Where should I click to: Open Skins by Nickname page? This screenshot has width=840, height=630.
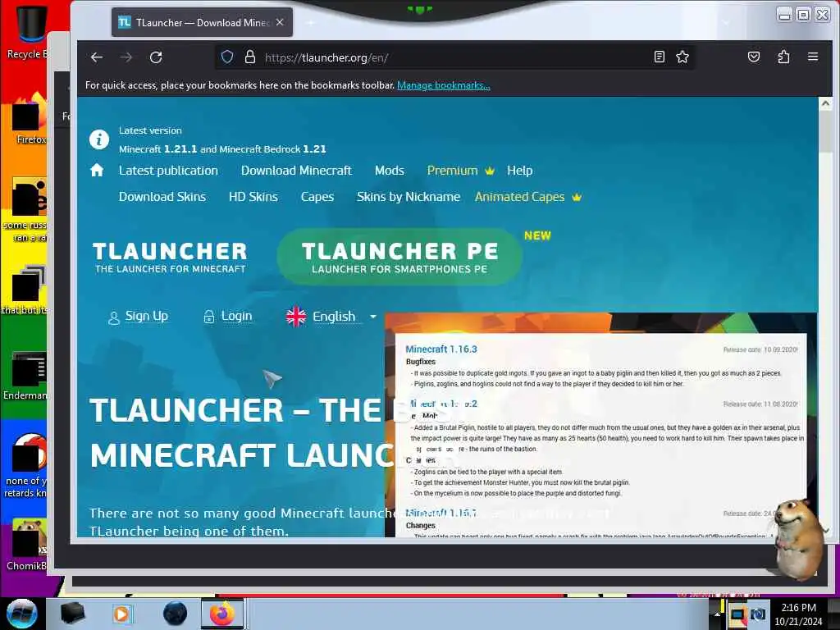click(x=409, y=197)
